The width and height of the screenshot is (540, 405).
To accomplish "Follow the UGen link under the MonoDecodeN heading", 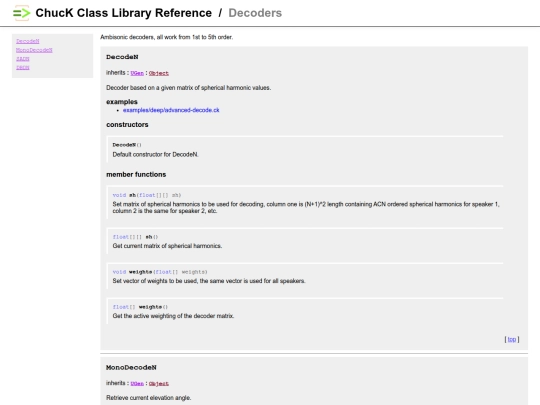I will click(x=137, y=384).
